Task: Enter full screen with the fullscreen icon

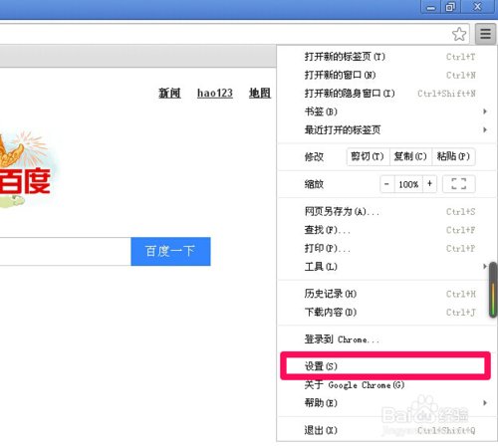Action: pos(459,184)
